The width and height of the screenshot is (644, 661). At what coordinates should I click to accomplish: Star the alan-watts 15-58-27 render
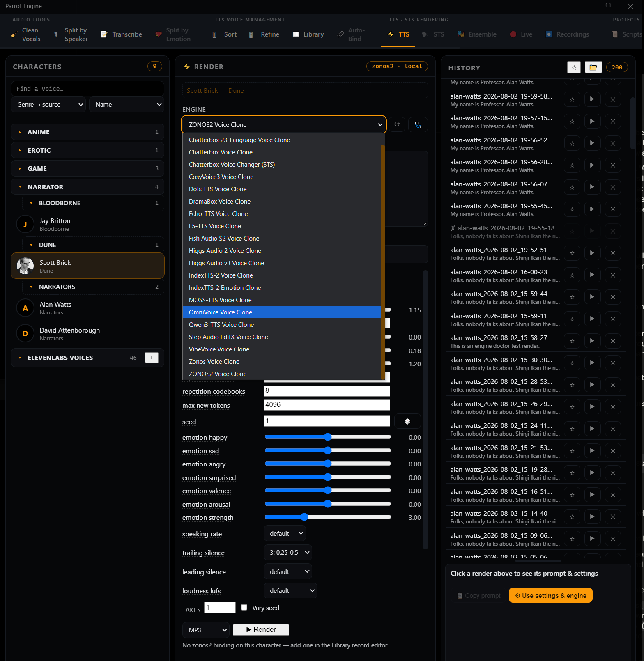[x=572, y=341]
